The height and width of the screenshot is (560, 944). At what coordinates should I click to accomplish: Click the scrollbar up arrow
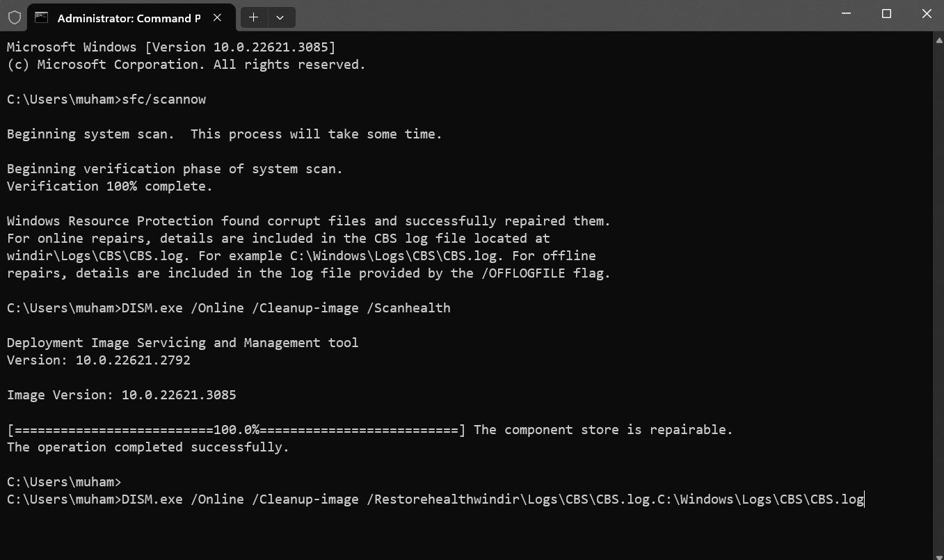tap(938, 39)
